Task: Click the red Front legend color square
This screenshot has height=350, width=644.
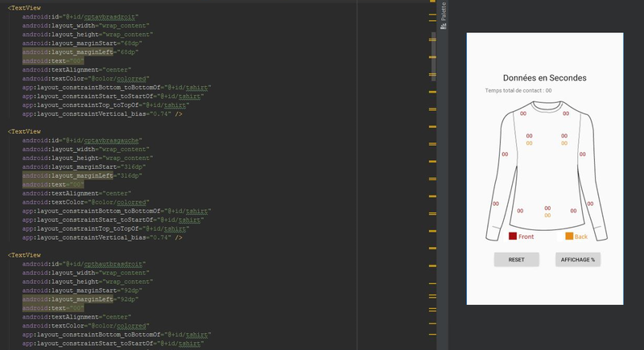Action: 512,236
